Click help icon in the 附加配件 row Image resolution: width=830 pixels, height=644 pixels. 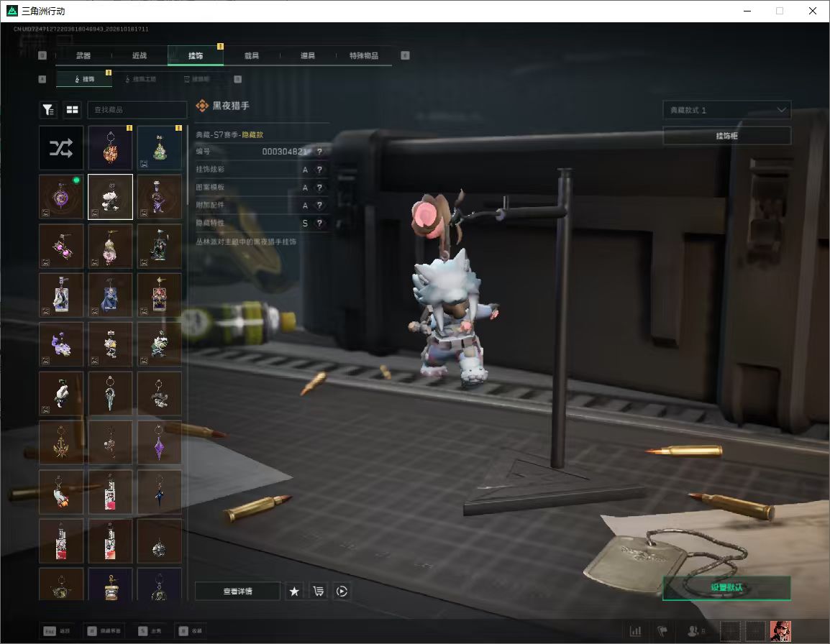[319, 206]
